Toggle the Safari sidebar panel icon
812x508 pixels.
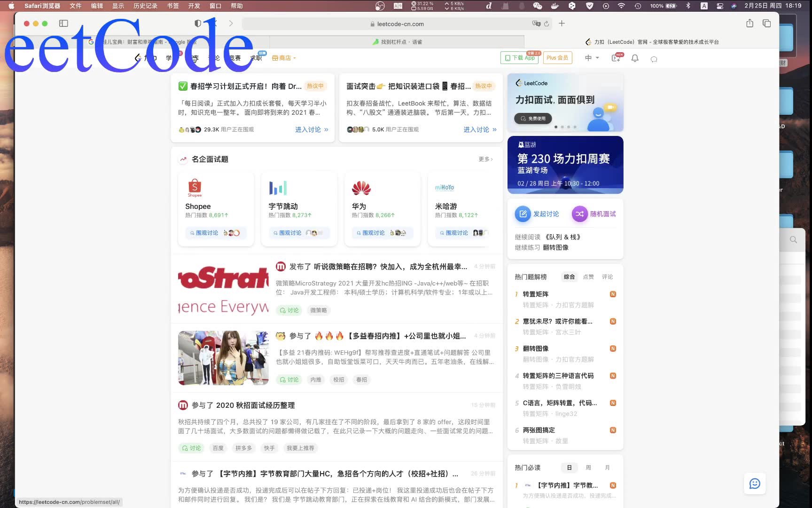(x=63, y=24)
